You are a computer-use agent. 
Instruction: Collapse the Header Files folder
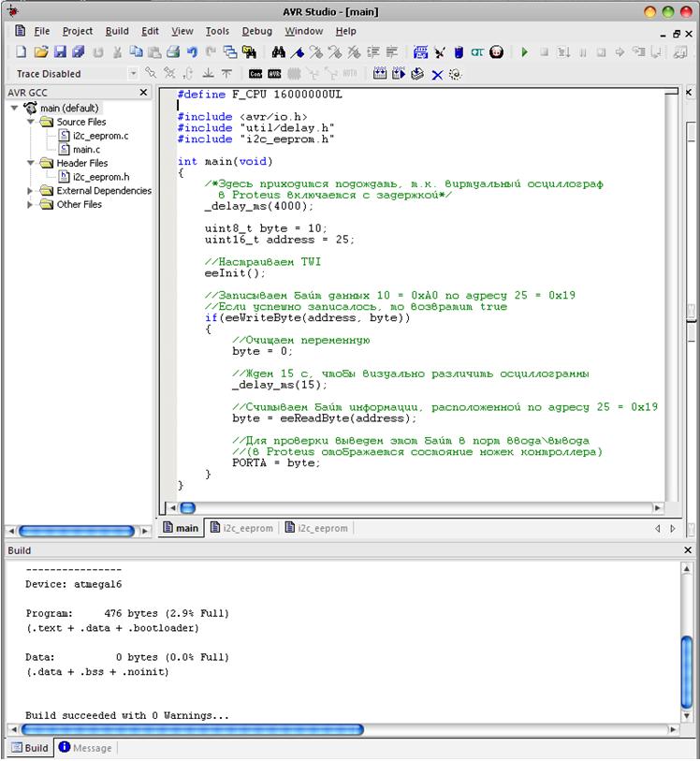(x=30, y=163)
